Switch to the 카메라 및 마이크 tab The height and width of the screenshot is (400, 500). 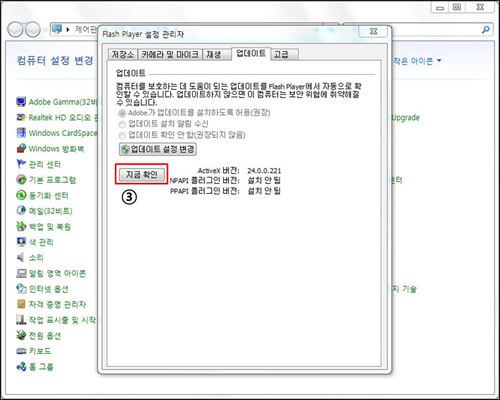(x=170, y=54)
